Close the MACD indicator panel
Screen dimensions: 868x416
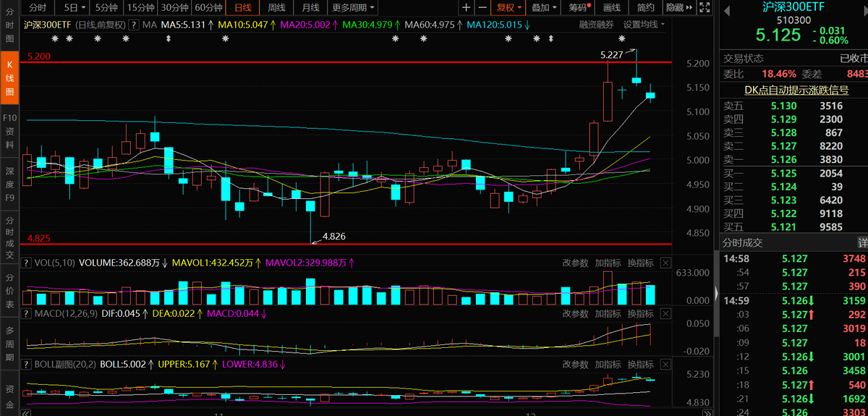point(665,313)
